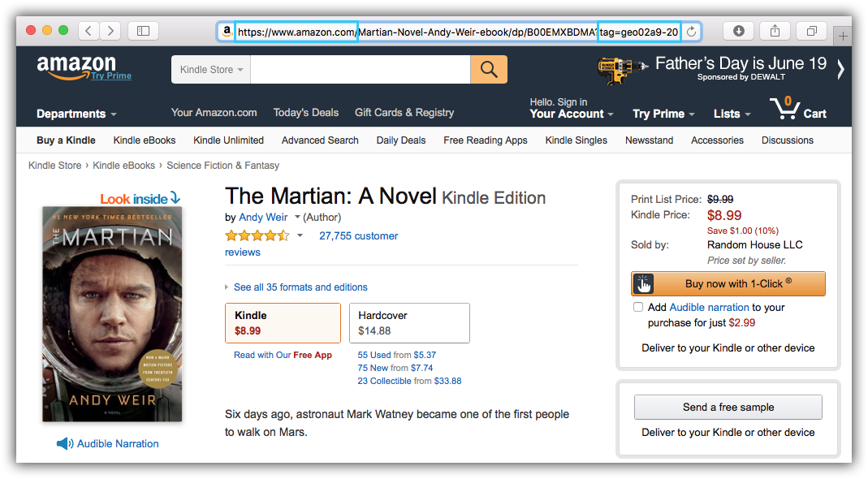Click the orange search magnifier button
The height and width of the screenshot is (479, 868).
point(488,69)
